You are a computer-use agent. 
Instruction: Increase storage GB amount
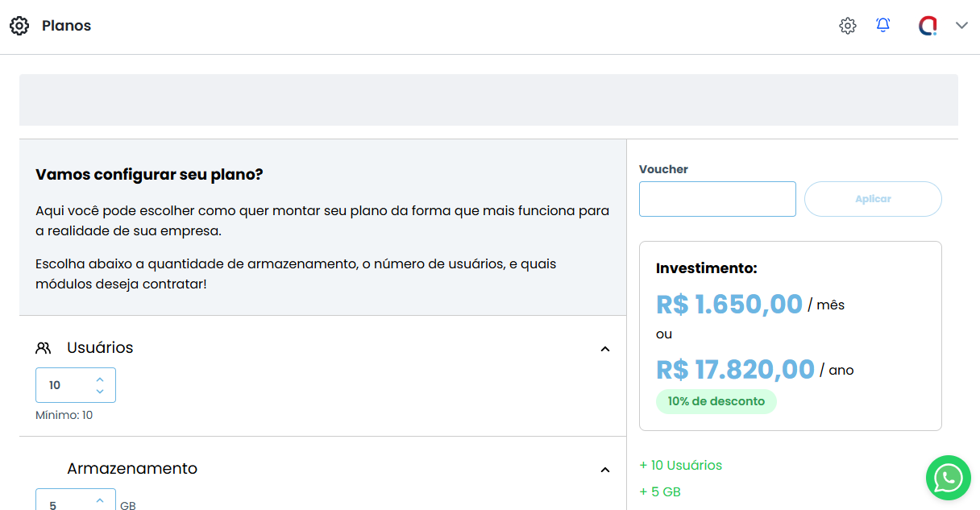tap(100, 500)
